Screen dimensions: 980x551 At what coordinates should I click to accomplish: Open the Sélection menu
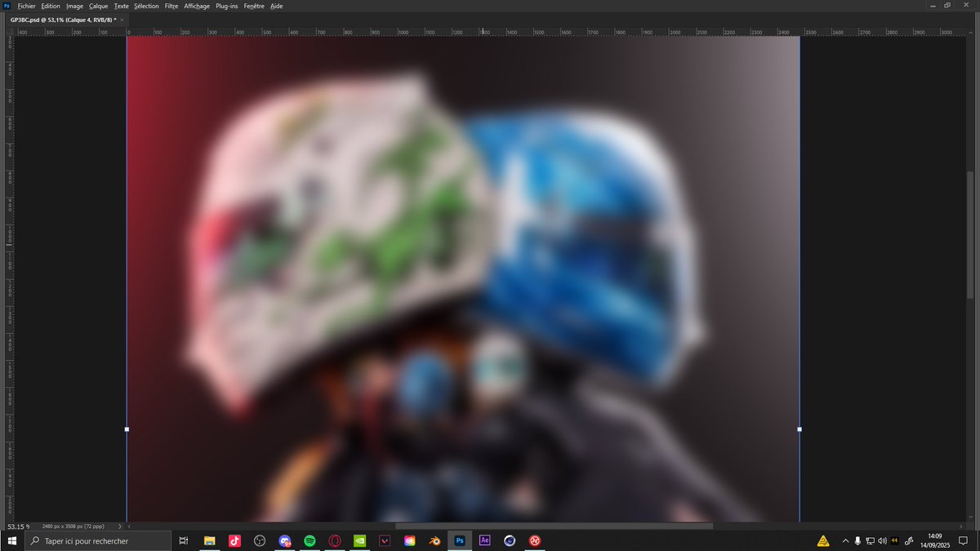(x=147, y=6)
